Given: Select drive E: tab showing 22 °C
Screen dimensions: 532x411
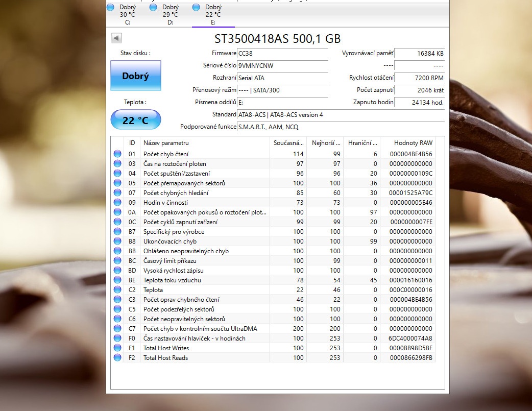Looking at the screenshot, I should [x=213, y=15].
